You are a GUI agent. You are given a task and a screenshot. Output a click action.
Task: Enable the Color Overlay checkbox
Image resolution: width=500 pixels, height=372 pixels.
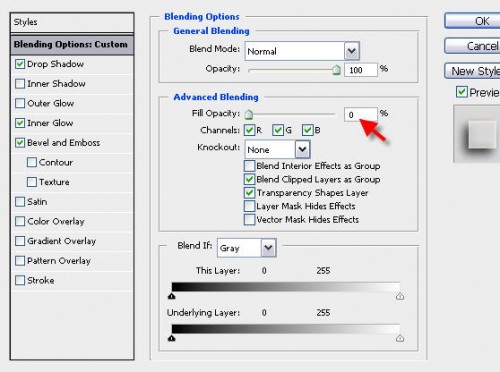(x=20, y=221)
